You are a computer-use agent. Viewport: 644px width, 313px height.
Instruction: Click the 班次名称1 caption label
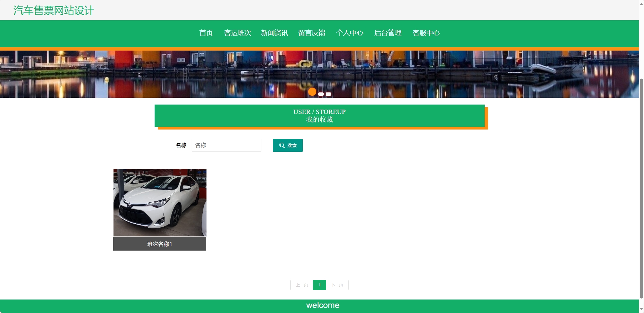click(160, 244)
